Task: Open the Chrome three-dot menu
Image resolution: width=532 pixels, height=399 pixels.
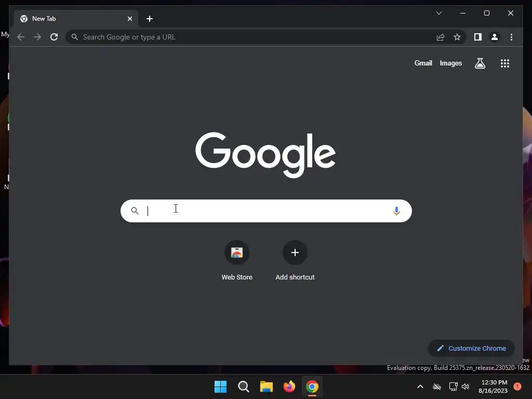Action: coord(511,37)
